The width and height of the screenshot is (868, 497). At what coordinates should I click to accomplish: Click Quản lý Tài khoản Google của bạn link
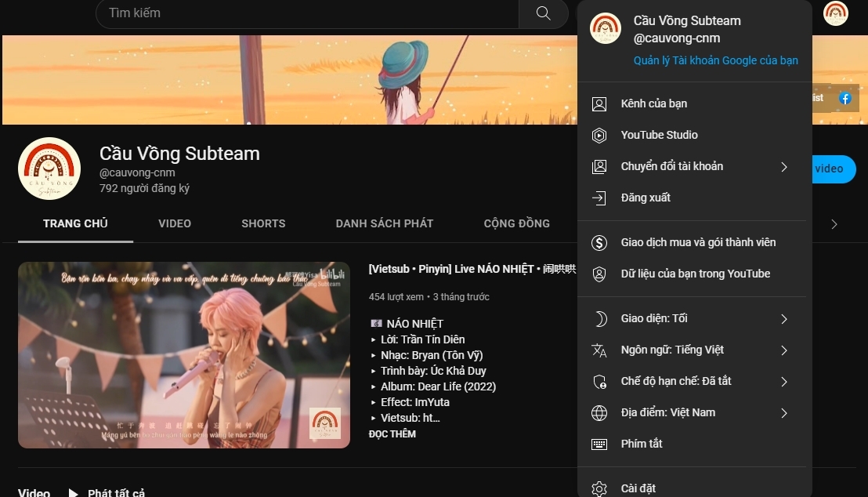click(x=715, y=60)
